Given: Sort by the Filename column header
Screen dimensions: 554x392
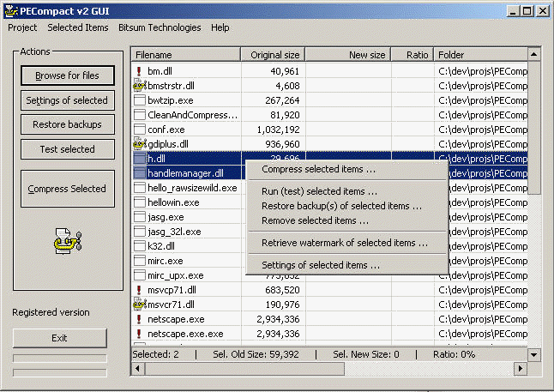Looking at the screenshot, I should [186, 55].
